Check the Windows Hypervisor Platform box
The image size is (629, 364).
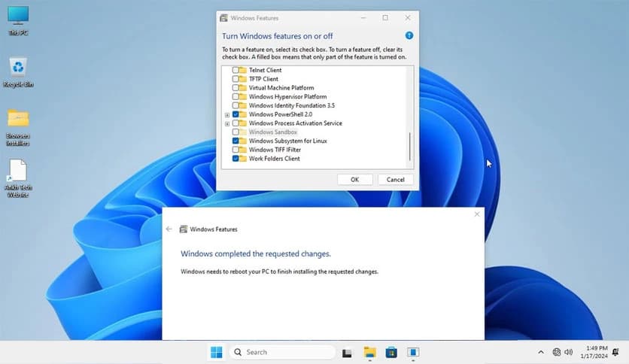[x=235, y=96]
